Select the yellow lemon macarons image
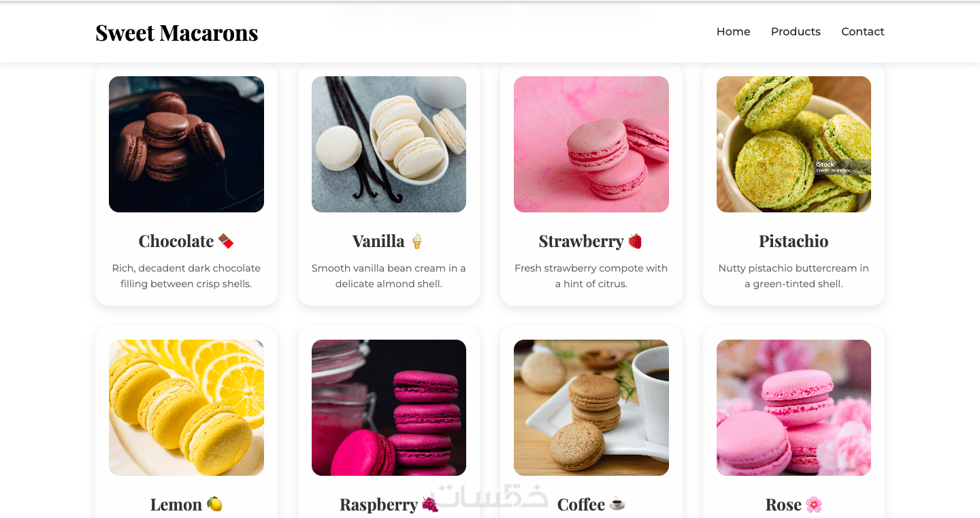Image resolution: width=980 pixels, height=518 pixels. (186, 408)
